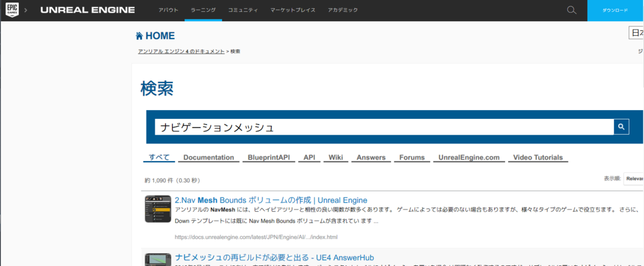Image resolution: width=644 pixels, height=266 pixels.
Task: Click the 表示順 label
Action: 612,179
